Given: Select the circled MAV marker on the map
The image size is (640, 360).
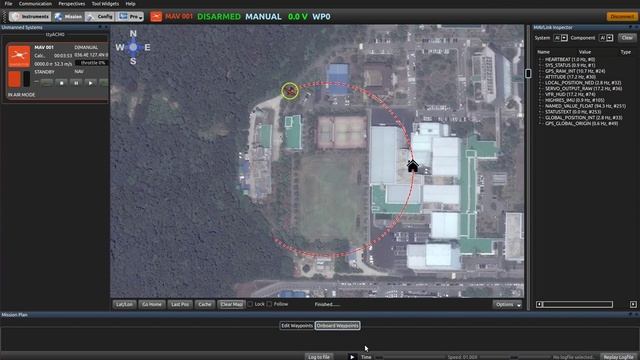Looking at the screenshot, I should point(290,91).
